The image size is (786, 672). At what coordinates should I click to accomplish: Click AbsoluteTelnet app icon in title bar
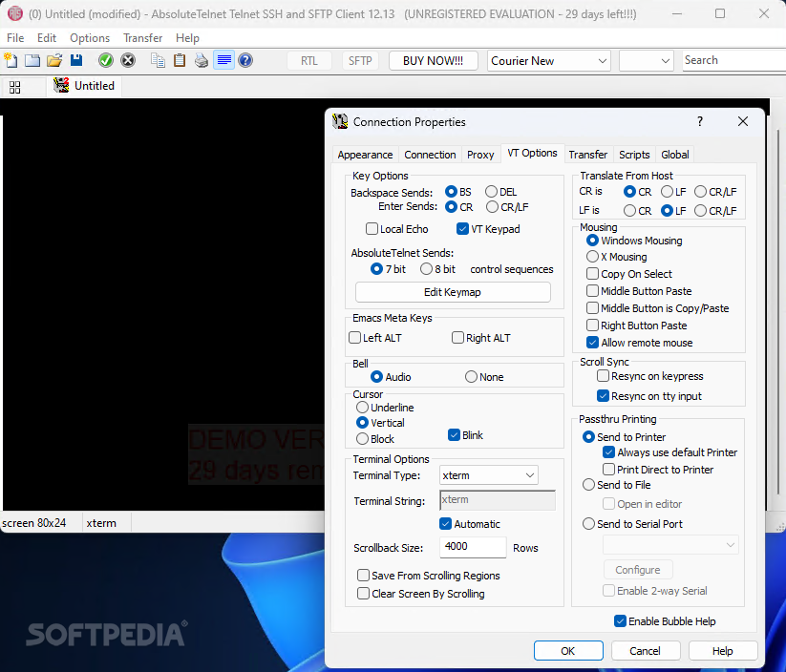[14, 13]
